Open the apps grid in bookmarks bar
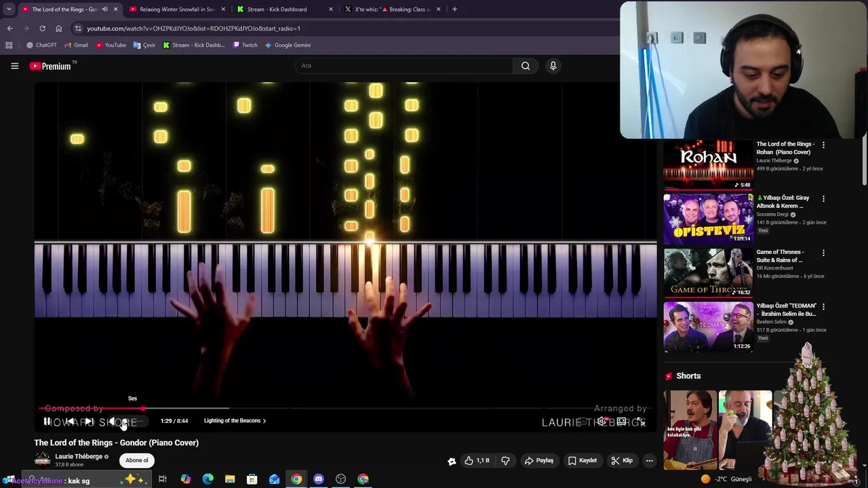Screen dimensions: 868x488 [x=9, y=45]
